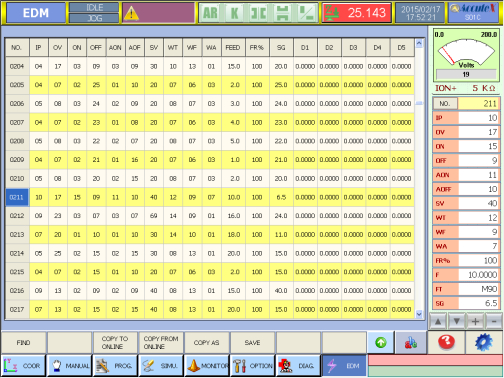Click the SAVE button
504x378 pixels.
[x=252, y=343]
